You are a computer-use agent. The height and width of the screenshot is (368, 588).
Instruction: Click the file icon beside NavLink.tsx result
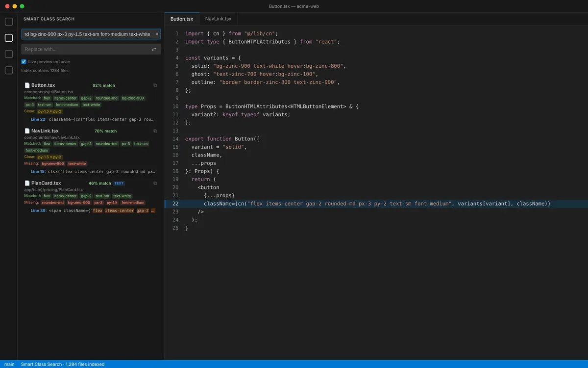pyautogui.click(x=27, y=131)
